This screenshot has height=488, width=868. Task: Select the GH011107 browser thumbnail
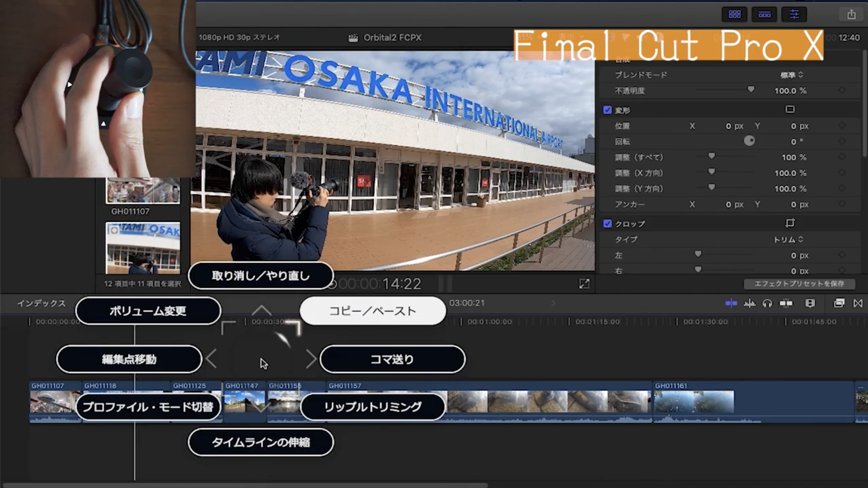[143, 190]
